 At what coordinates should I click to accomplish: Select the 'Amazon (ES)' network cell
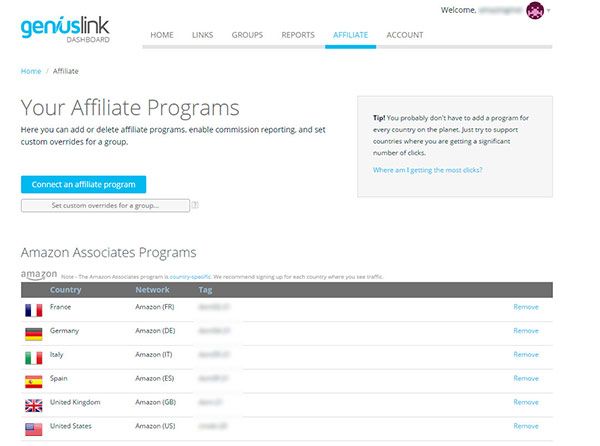[155, 378]
